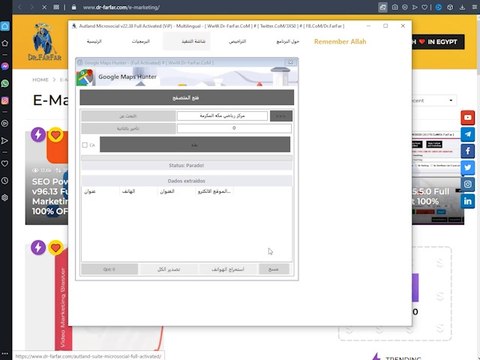Open the حول البرنامج menu in Autland
Screen dimensions: 480x360
288,42
